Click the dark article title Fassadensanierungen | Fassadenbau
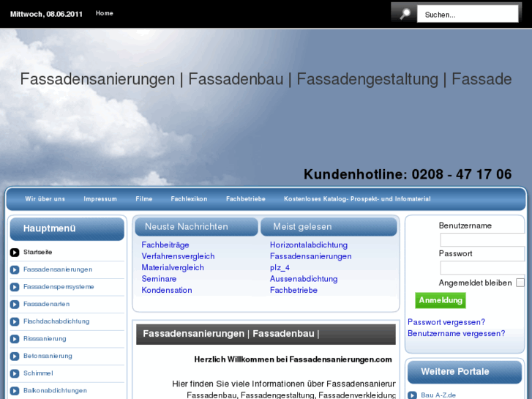The width and height of the screenshot is (532, 399). tap(231, 334)
